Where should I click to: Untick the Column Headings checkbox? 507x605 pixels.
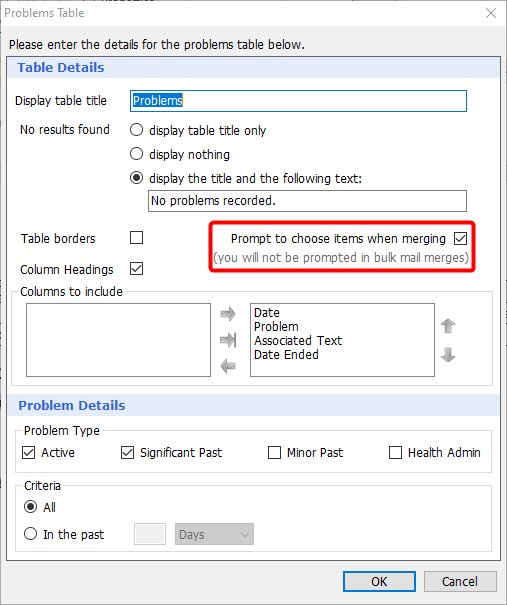click(137, 269)
